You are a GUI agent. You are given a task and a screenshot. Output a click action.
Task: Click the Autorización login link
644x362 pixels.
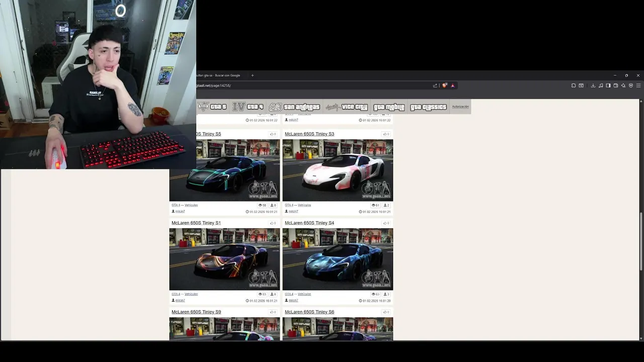pyautogui.click(x=460, y=107)
